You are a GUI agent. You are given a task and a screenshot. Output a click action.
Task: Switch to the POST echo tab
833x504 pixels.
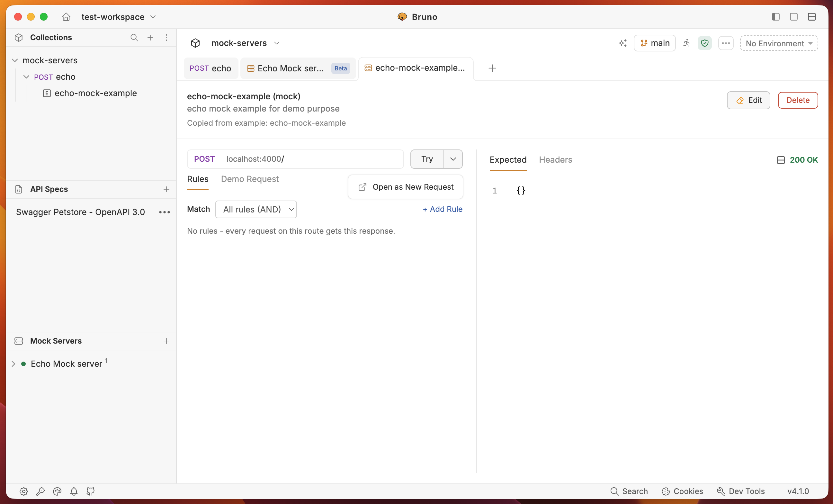point(210,68)
